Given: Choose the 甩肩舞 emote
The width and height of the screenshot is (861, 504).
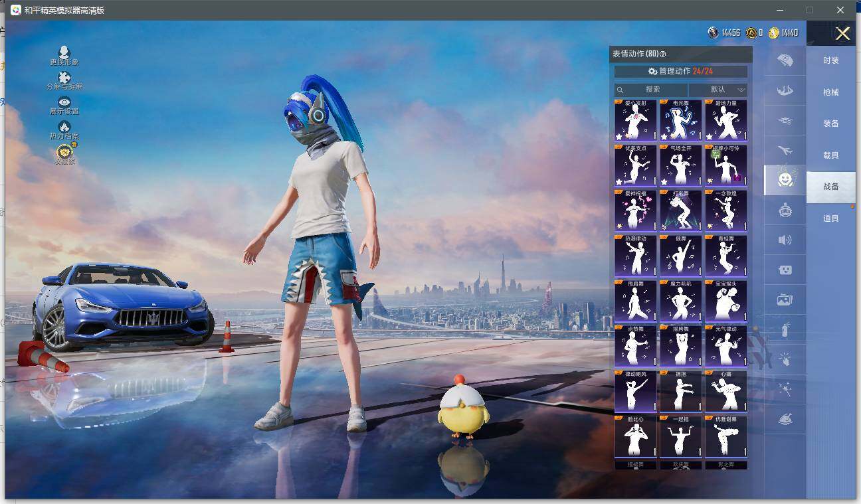Looking at the screenshot, I should point(636,301).
